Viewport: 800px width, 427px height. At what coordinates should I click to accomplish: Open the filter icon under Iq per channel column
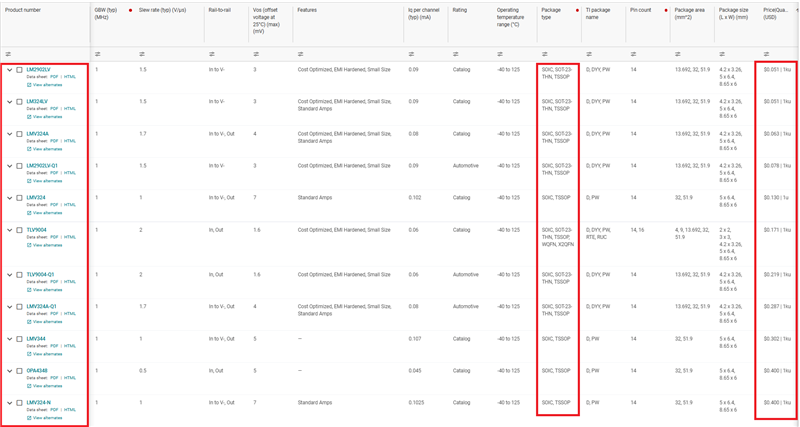pyautogui.click(x=411, y=54)
